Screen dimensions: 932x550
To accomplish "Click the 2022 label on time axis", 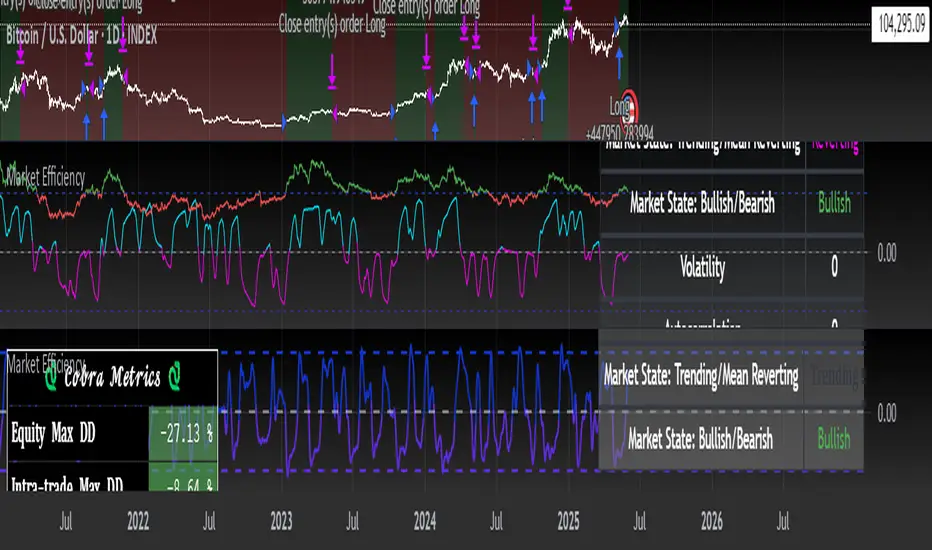I will [x=138, y=521].
